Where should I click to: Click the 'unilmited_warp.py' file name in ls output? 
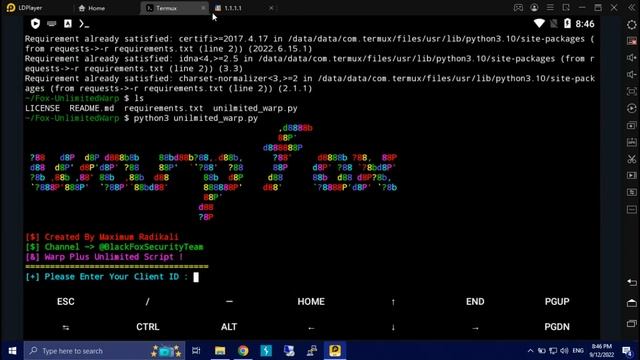pyautogui.click(x=255, y=108)
